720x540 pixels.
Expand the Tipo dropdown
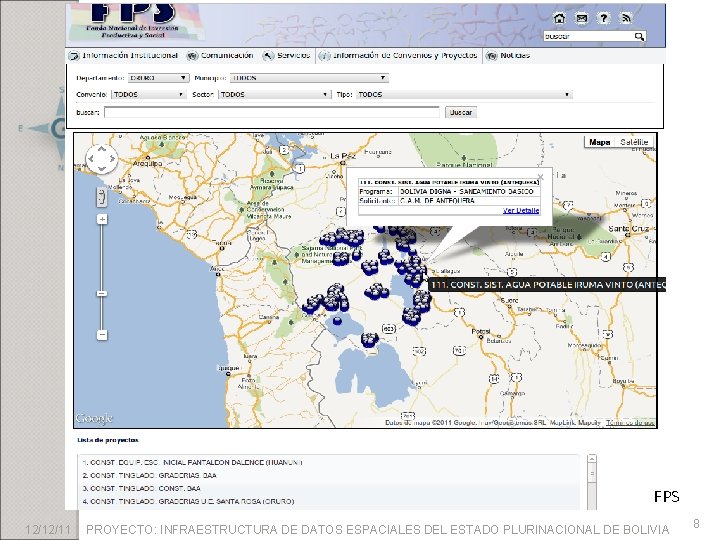(463, 95)
